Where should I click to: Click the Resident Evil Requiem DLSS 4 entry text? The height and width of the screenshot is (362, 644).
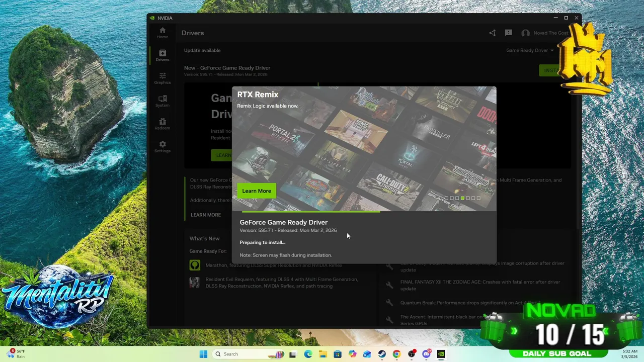pyautogui.click(x=282, y=283)
